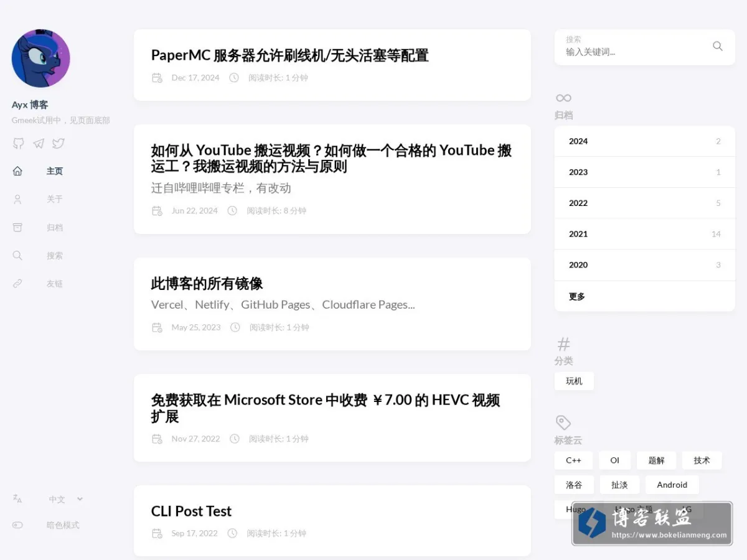Click the subtitle 迁自哔哩哔哩专栏，有改动

(221, 188)
